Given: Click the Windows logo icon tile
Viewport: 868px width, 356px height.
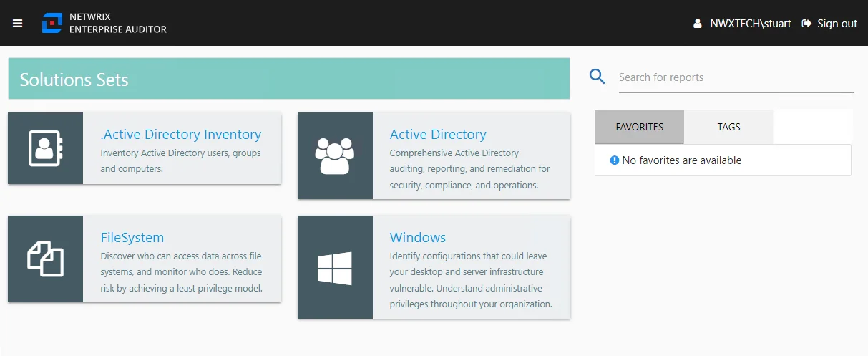Looking at the screenshot, I should coord(335,268).
